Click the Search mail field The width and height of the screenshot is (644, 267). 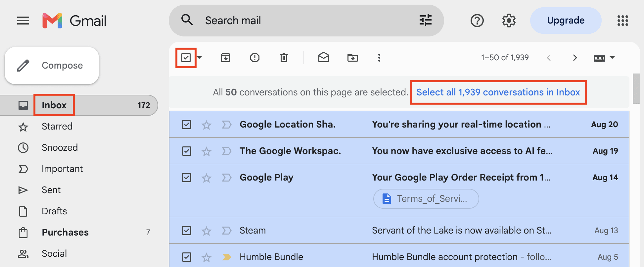point(306,21)
